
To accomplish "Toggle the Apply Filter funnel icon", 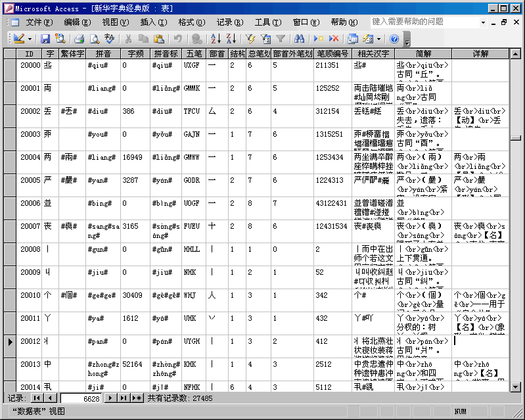I will [281, 39].
